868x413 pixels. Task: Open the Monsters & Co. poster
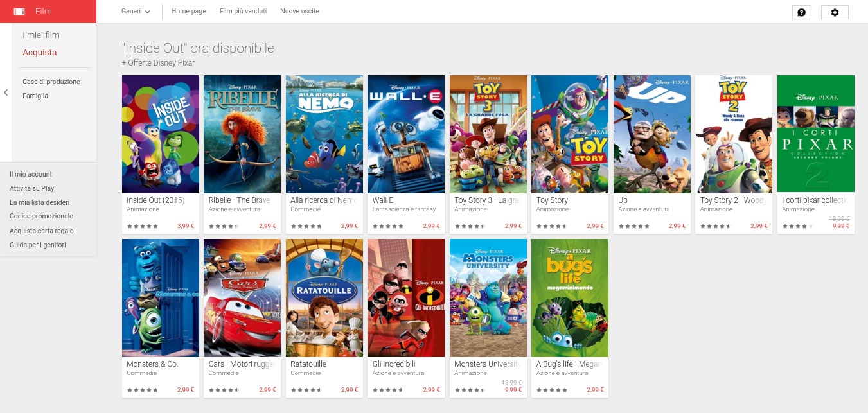click(x=161, y=298)
